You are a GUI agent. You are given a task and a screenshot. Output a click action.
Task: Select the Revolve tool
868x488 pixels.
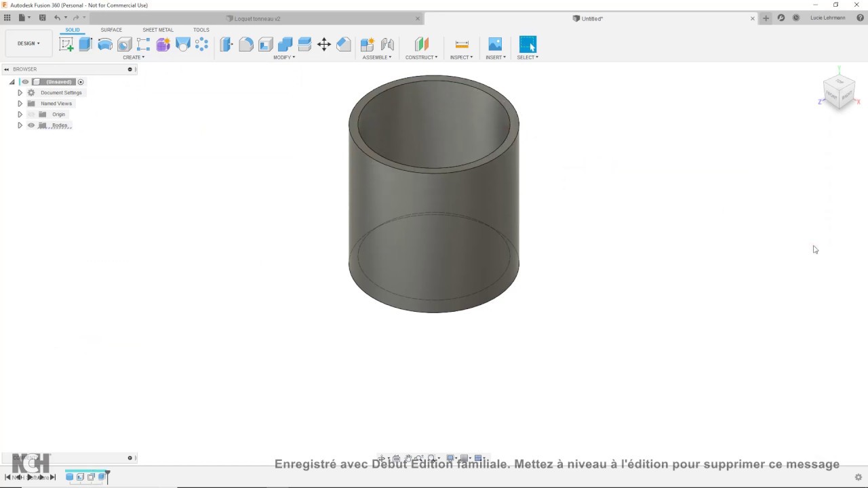(105, 45)
